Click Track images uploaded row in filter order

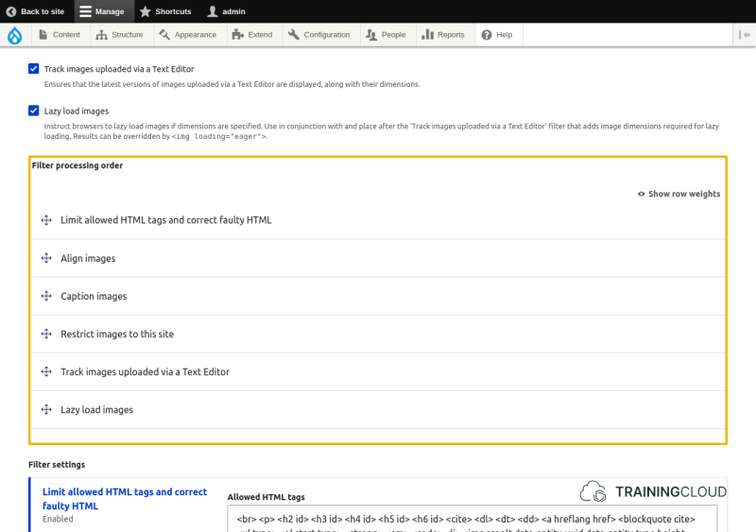tap(146, 372)
